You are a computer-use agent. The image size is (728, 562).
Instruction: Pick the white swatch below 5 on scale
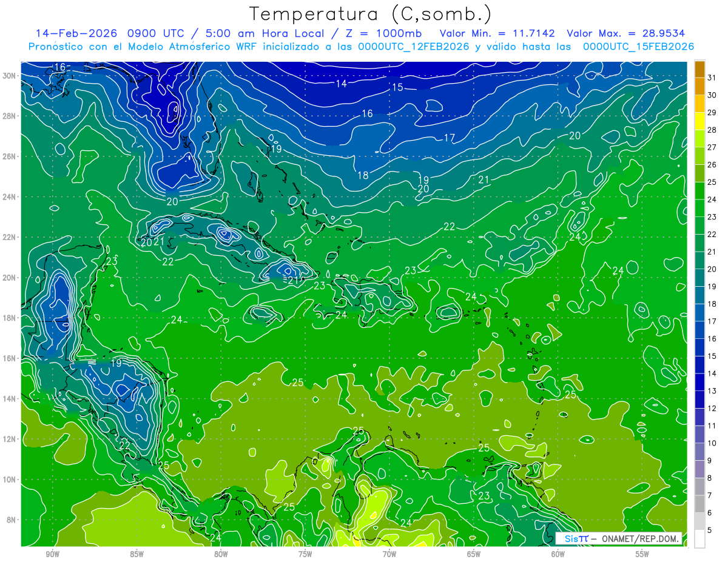pos(699,539)
